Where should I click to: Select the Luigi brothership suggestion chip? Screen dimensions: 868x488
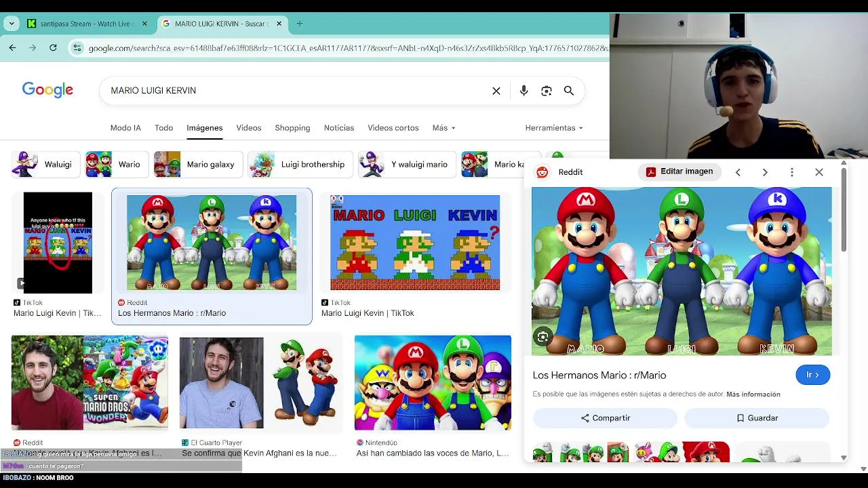click(x=300, y=165)
